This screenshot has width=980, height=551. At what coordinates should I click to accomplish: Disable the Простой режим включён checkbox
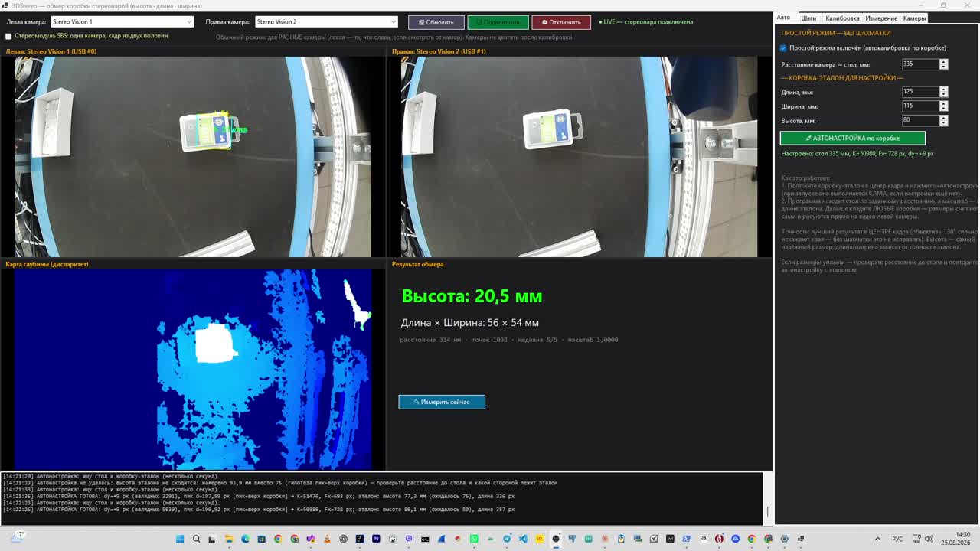(x=783, y=48)
